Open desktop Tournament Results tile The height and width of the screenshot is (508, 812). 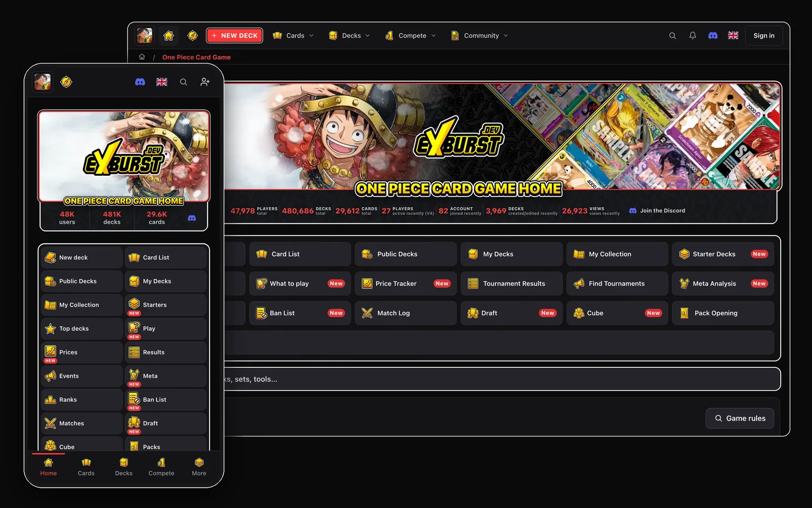tap(512, 283)
